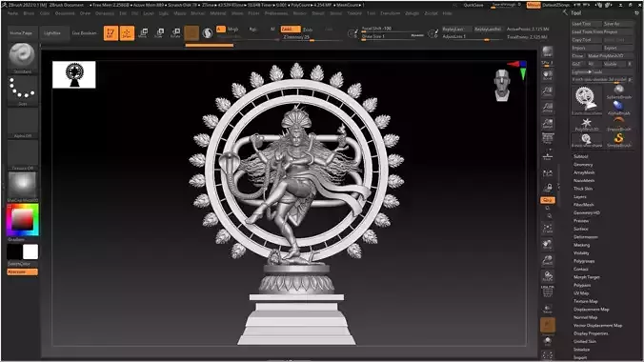Click the head camera orientation widget

click(x=502, y=85)
